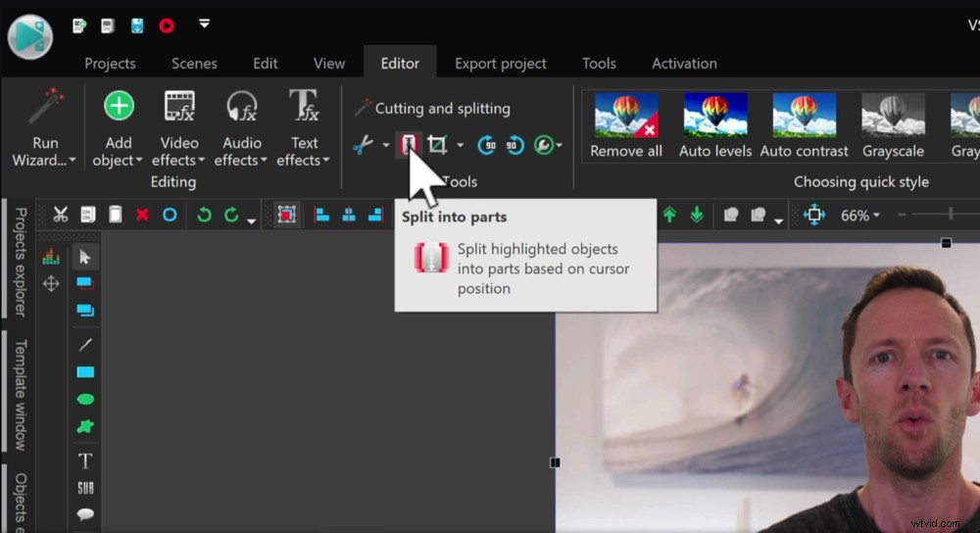
Task: Select the Editor tab
Action: (400, 64)
